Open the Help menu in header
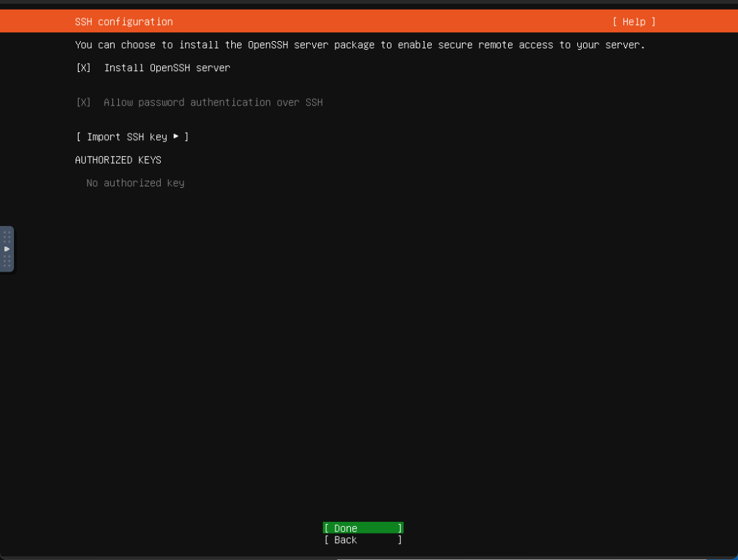738x560 pixels. pyautogui.click(x=634, y=22)
